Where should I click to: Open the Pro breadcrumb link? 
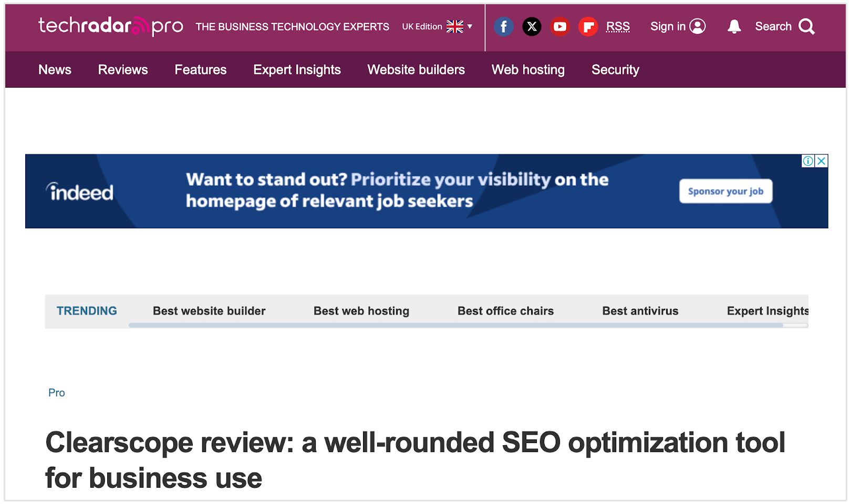click(57, 392)
